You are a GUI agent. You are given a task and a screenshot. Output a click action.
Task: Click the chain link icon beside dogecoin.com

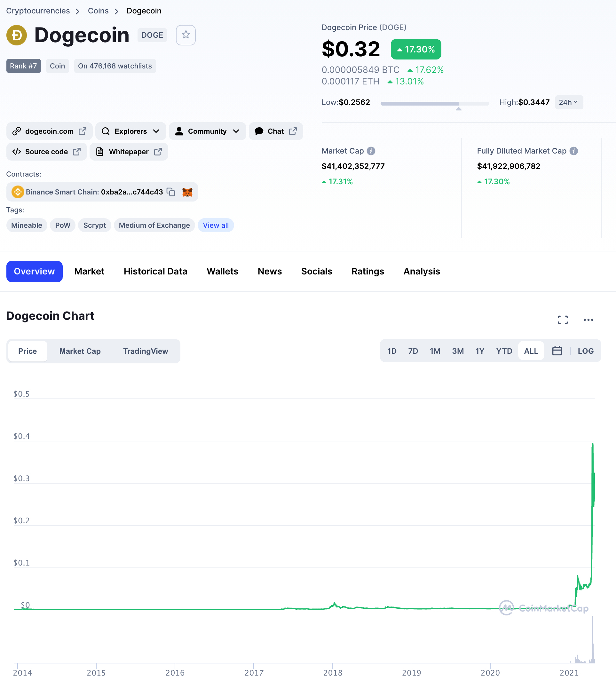pos(17,131)
